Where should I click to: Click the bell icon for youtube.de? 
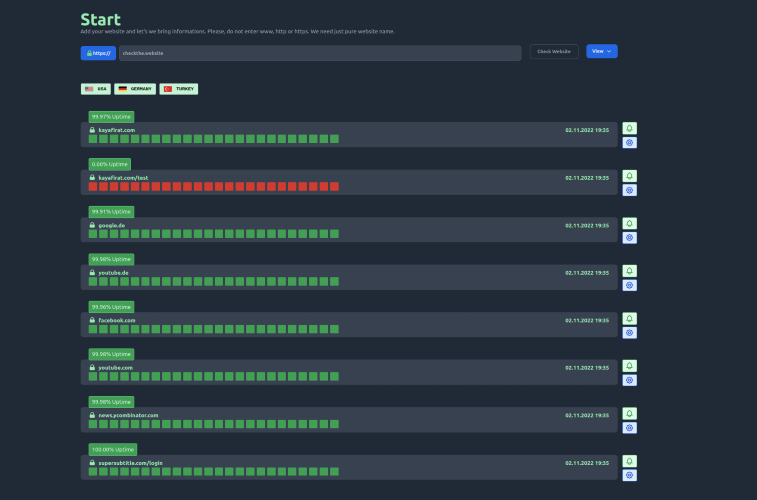click(629, 271)
